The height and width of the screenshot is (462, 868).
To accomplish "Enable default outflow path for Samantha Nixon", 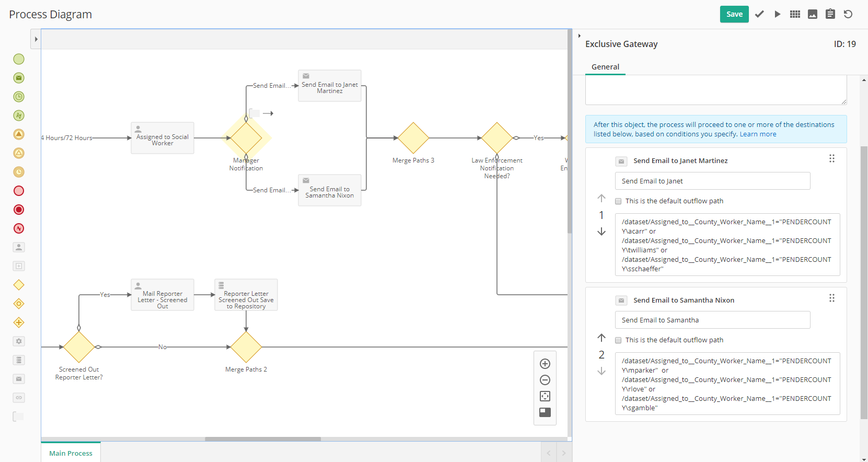I will pos(618,340).
